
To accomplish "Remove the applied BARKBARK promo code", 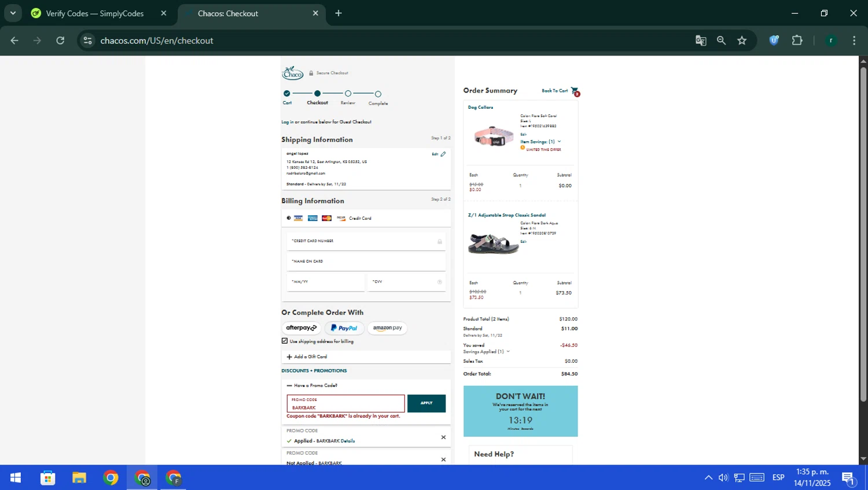I will click(444, 437).
